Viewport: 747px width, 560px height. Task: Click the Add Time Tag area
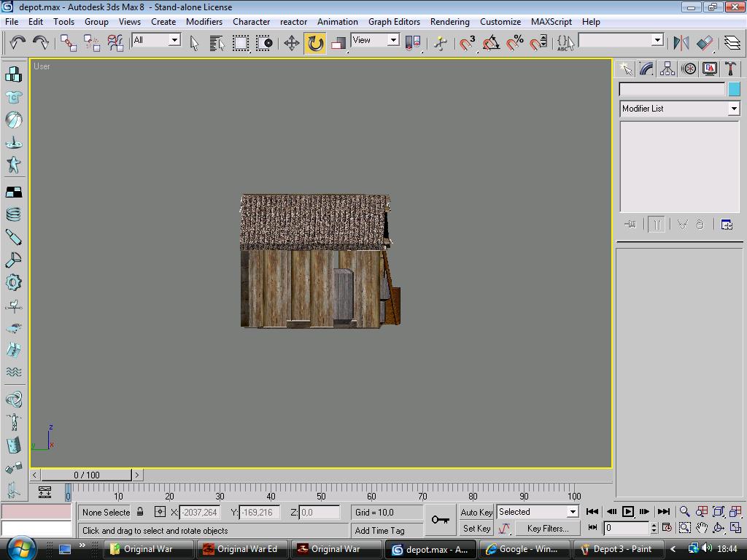pos(387,531)
